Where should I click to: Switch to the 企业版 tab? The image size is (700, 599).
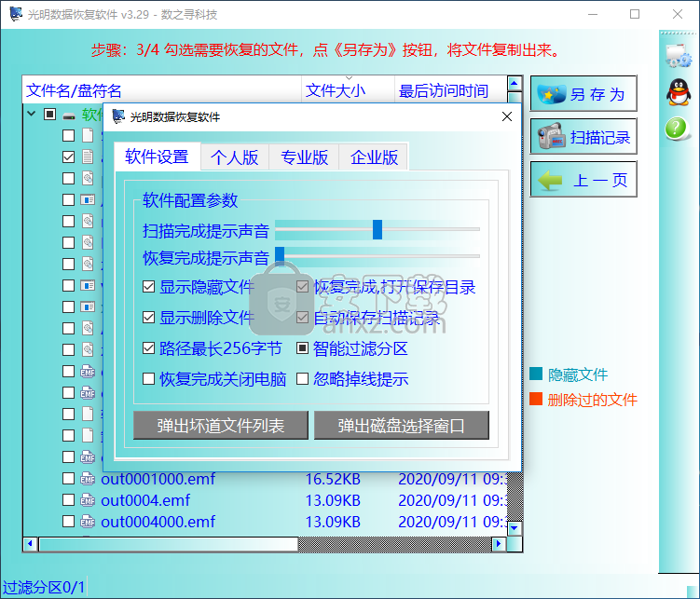click(374, 157)
